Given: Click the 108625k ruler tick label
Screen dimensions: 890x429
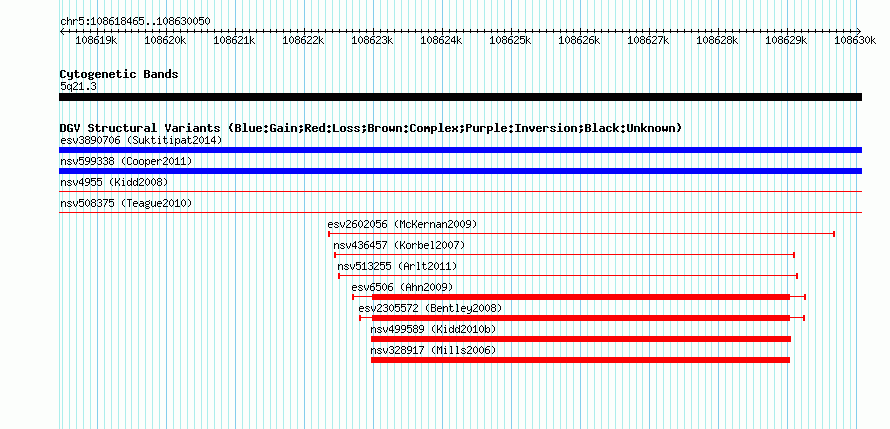Looking at the screenshot, I should pos(511,40).
